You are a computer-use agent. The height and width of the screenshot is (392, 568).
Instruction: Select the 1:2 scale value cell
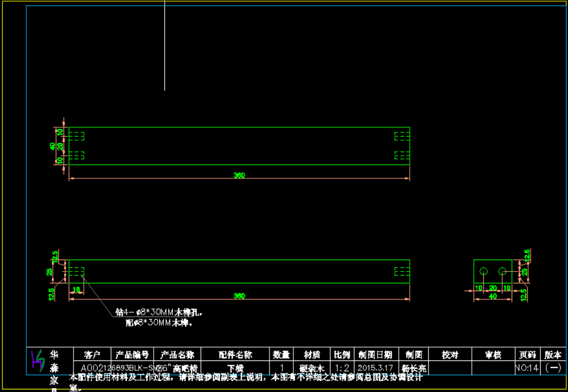click(341, 368)
